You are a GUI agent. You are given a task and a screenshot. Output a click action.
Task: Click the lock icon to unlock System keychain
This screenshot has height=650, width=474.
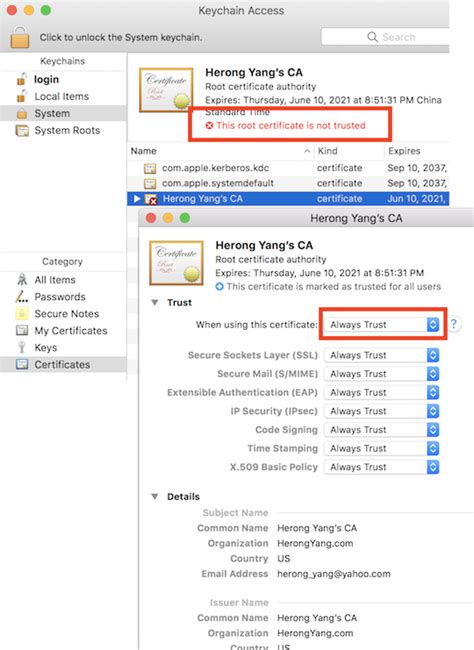click(20, 37)
